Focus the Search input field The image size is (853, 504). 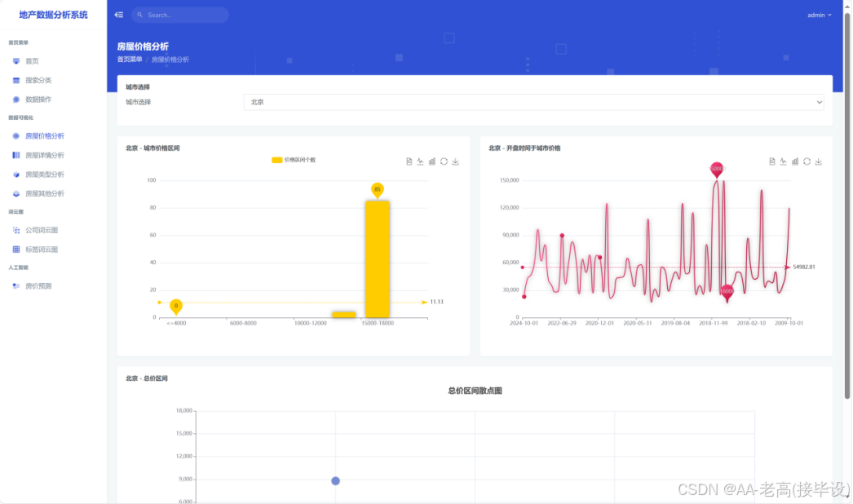[179, 15]
